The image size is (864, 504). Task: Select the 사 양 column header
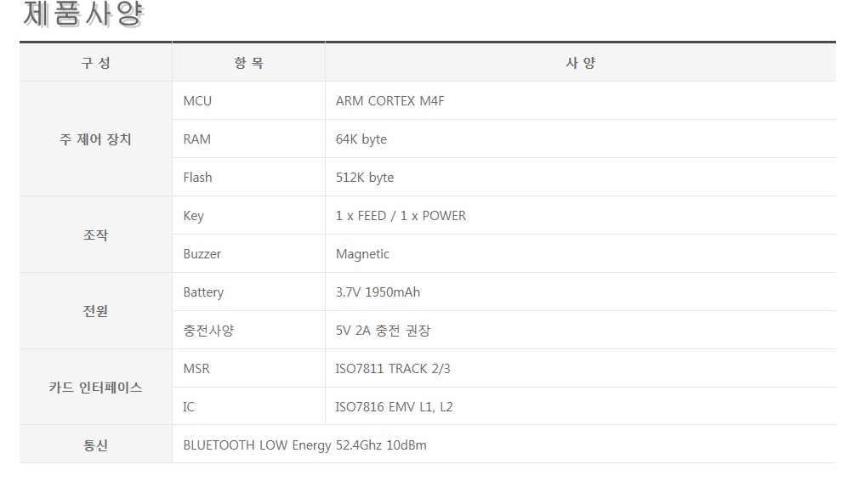(580, 63)
